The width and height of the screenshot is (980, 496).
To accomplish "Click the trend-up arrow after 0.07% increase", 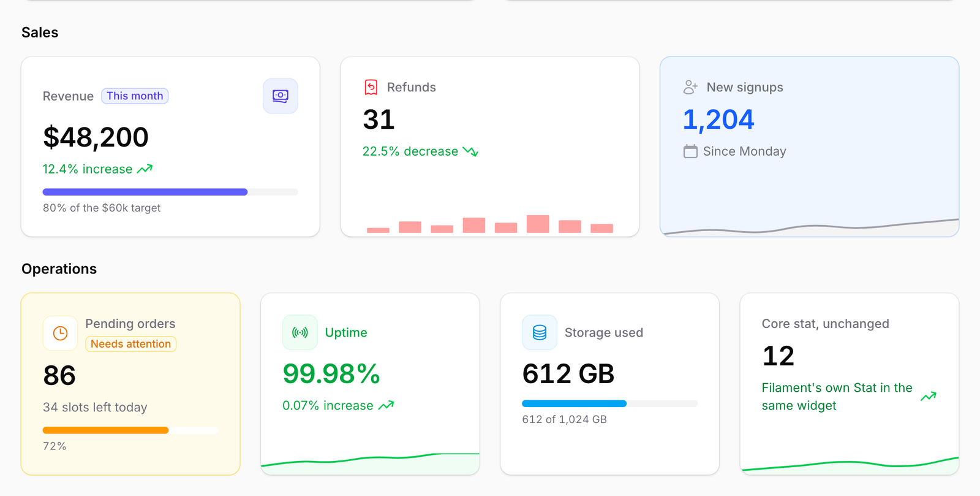I will [x=386, y=406].
